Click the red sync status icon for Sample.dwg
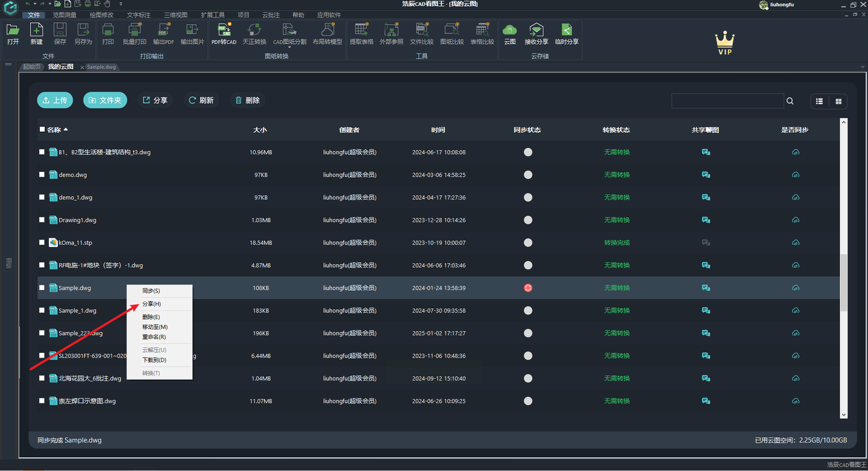 tap(528, 288)
